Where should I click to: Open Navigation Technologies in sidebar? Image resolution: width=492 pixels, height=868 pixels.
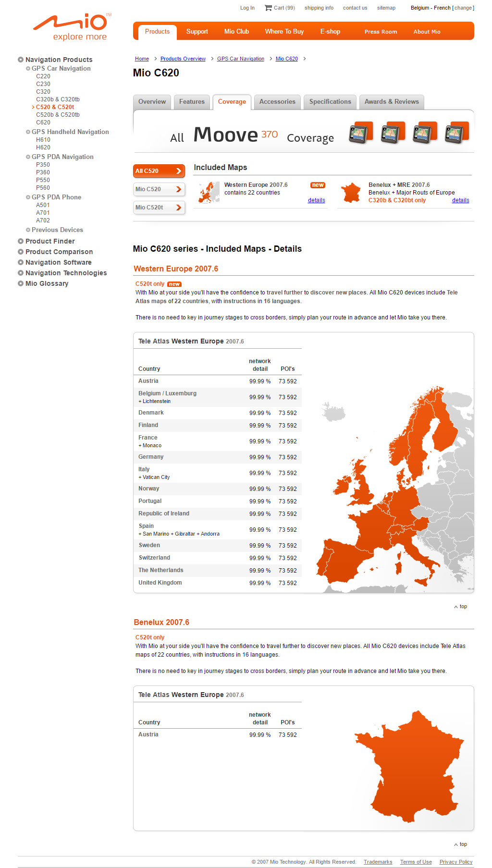point(66,273)
